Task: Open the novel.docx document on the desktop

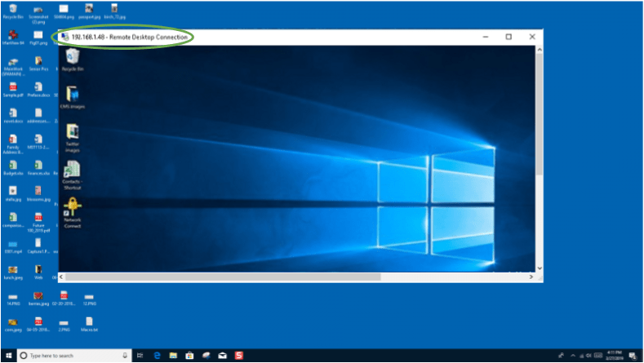Action: [x=13, y=116]
